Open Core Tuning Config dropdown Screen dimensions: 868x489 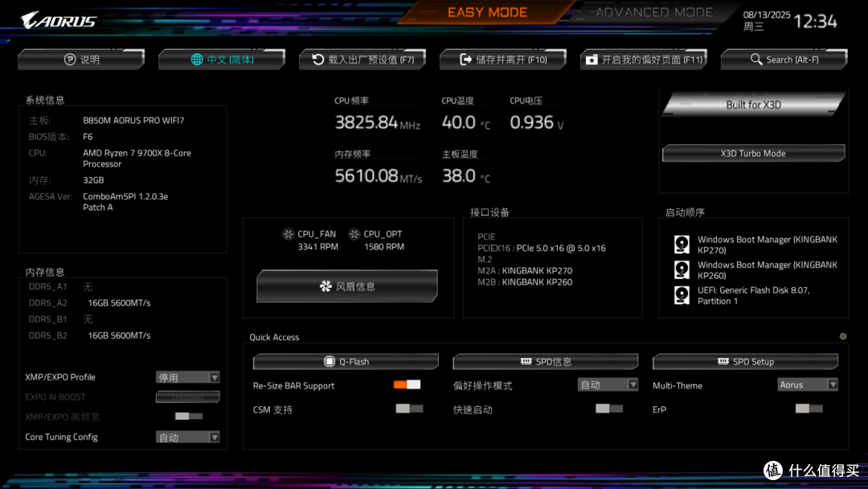[x=187, y=437]
